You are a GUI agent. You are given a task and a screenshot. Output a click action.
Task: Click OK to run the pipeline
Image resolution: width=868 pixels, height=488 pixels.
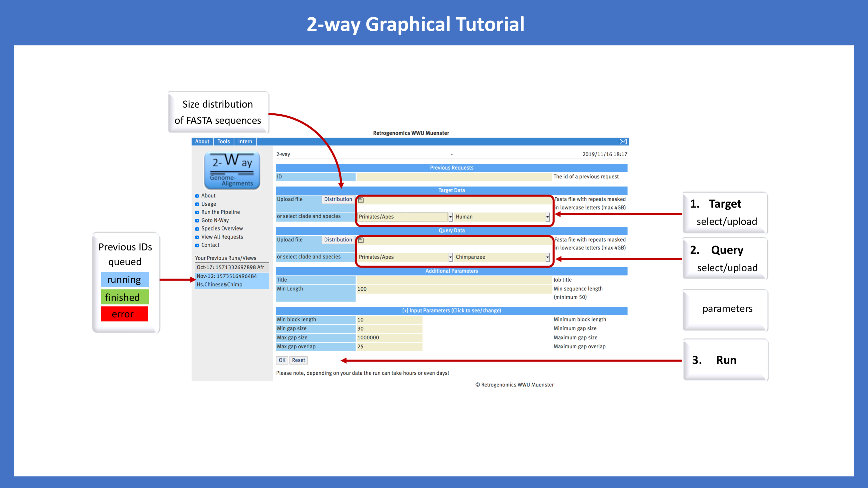tap(281, 360)
